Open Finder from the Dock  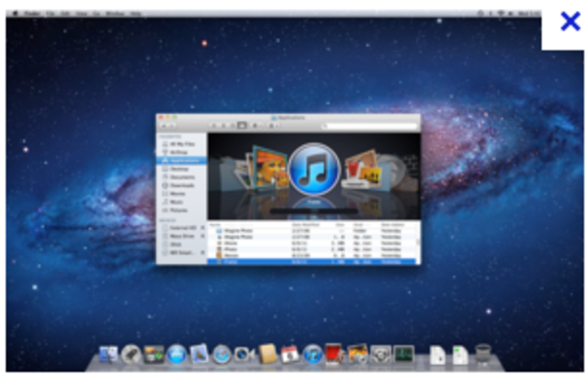pos(108,354)
